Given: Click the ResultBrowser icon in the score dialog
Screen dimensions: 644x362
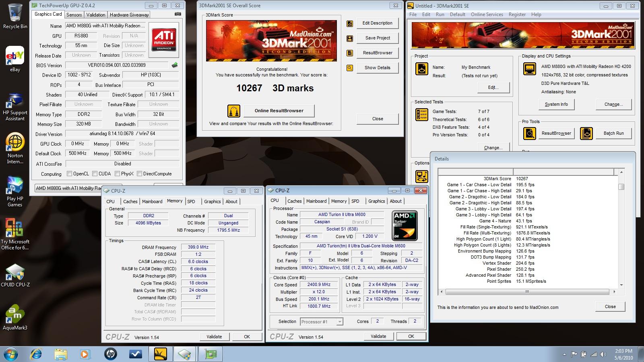Looking at the screenshot, I should pyautogui.click(x=350, y=53).
